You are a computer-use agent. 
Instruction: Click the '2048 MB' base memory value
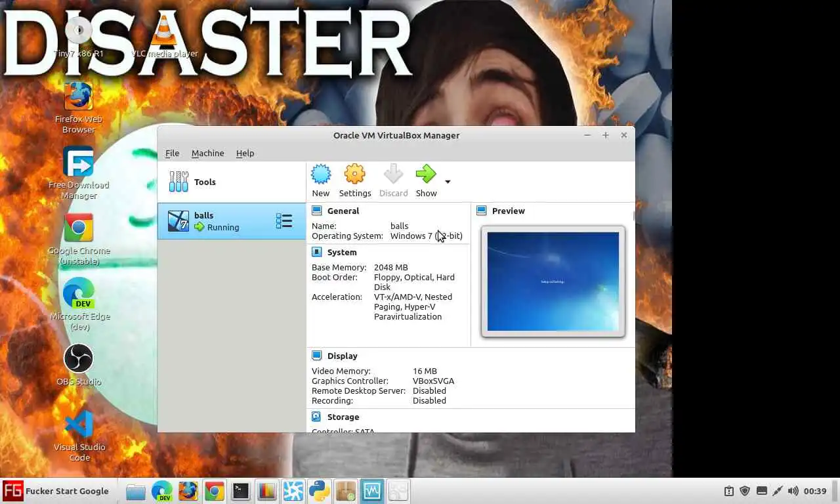(x=390, y=267)
